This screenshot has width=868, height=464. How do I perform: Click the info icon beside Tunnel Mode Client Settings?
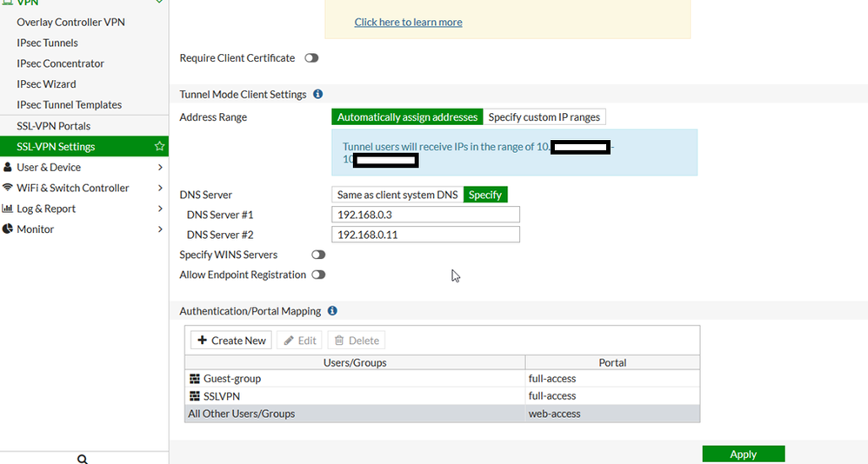[317, 94]
